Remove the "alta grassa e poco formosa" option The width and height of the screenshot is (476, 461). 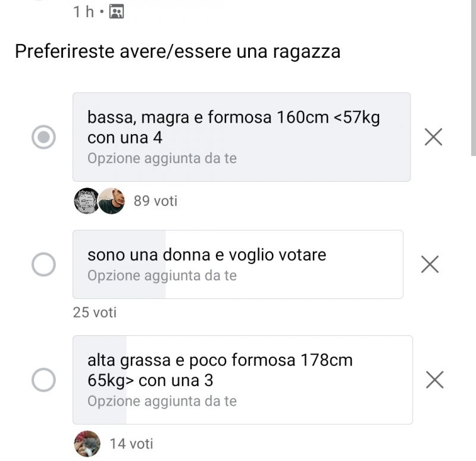pos(435,379)
